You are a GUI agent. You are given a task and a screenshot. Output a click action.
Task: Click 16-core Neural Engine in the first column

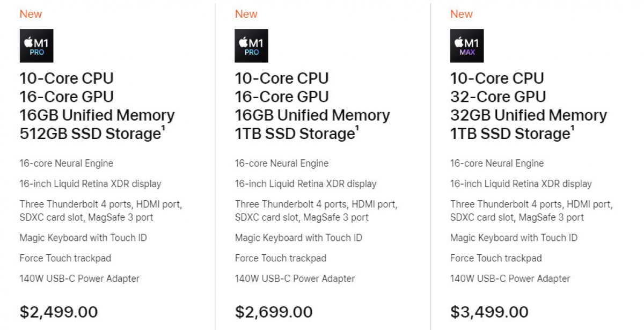click(x=67, y=164)
